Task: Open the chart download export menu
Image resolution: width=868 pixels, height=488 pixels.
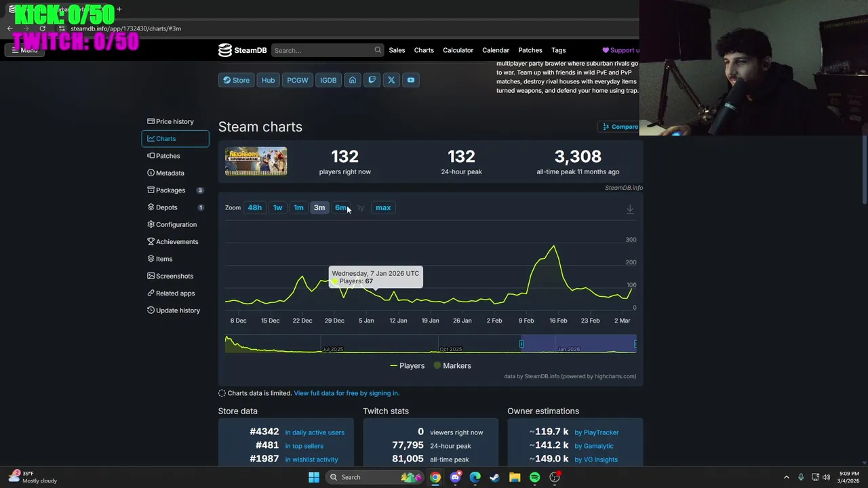Action: [630, 209]
